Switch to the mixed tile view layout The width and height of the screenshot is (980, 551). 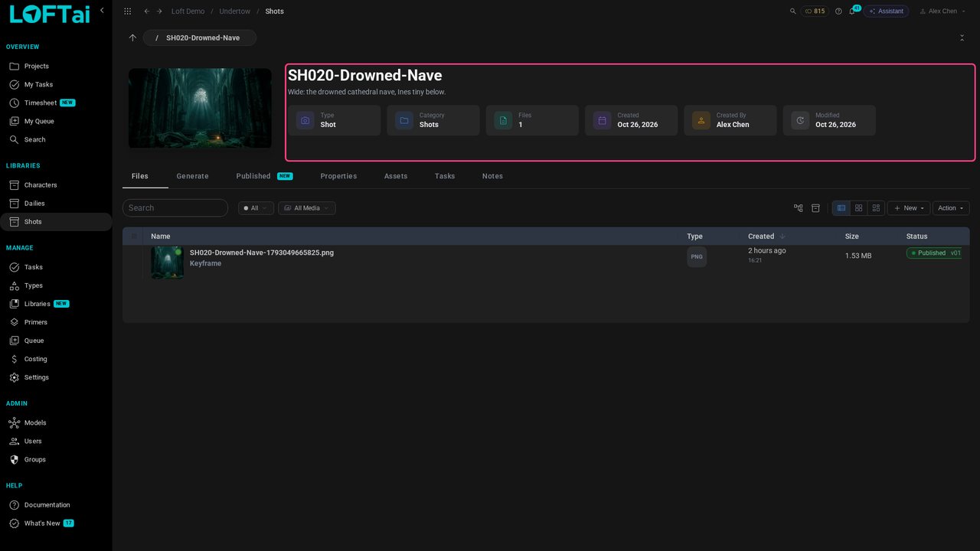coord(877,208)
